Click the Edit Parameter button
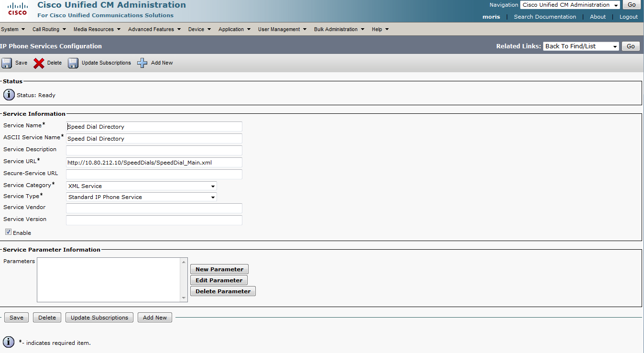This screenshot has width=644, height=353. pos(219,280)
